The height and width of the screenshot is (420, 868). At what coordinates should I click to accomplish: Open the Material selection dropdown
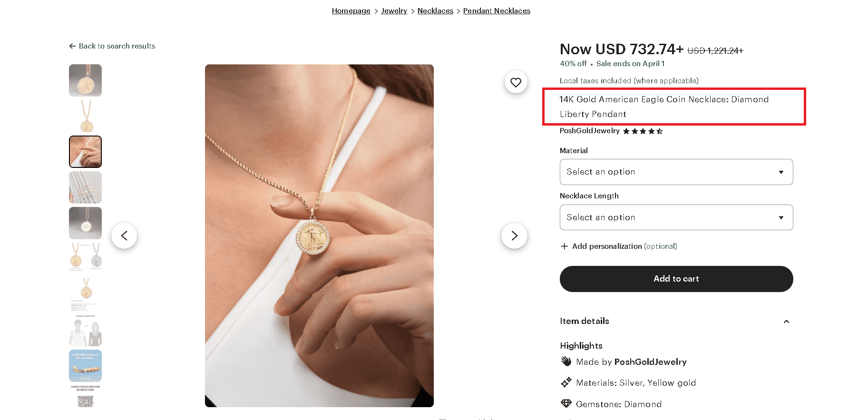tap(676, 172)
